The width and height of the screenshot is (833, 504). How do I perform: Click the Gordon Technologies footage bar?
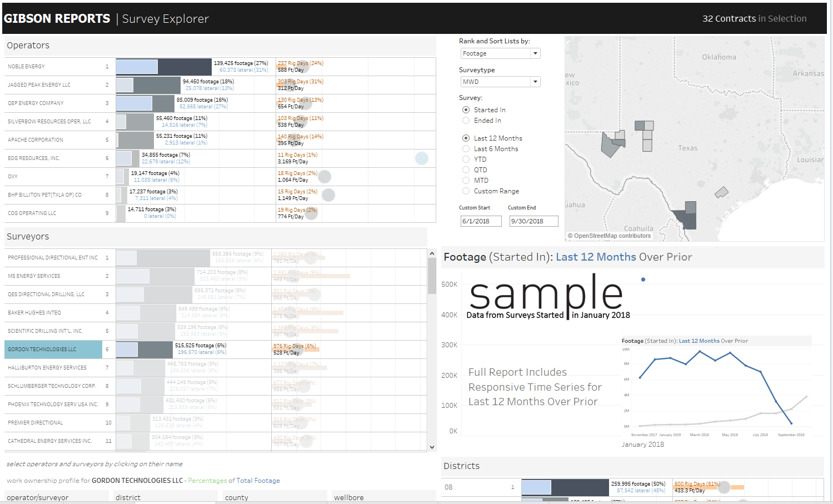pyautogui.click(x=144, y=350)
